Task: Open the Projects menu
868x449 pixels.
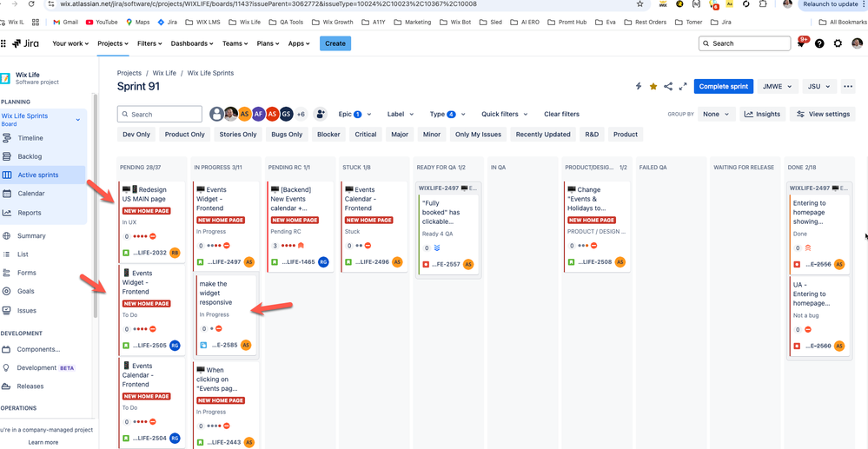Action: (113, 43)
